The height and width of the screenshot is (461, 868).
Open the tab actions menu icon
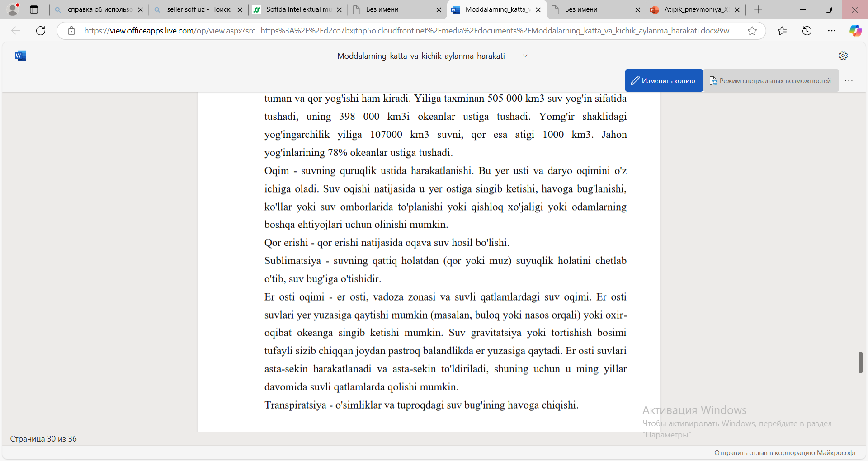(34, 9)
